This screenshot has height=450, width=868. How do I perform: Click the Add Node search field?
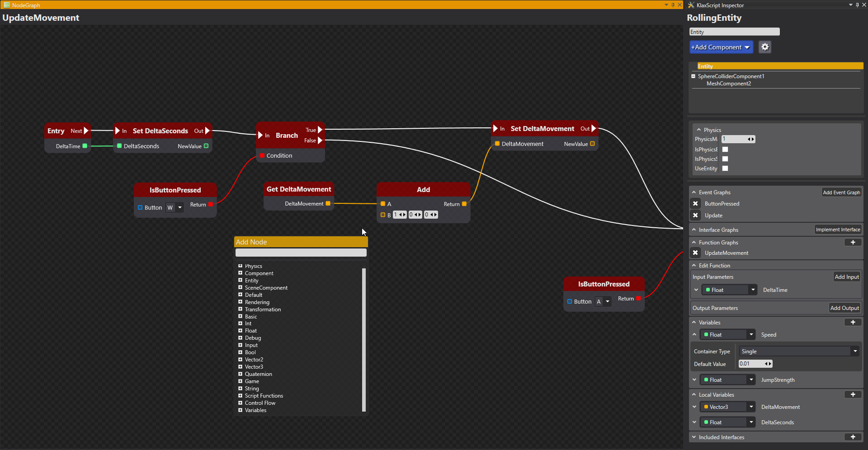click(301, 253)
